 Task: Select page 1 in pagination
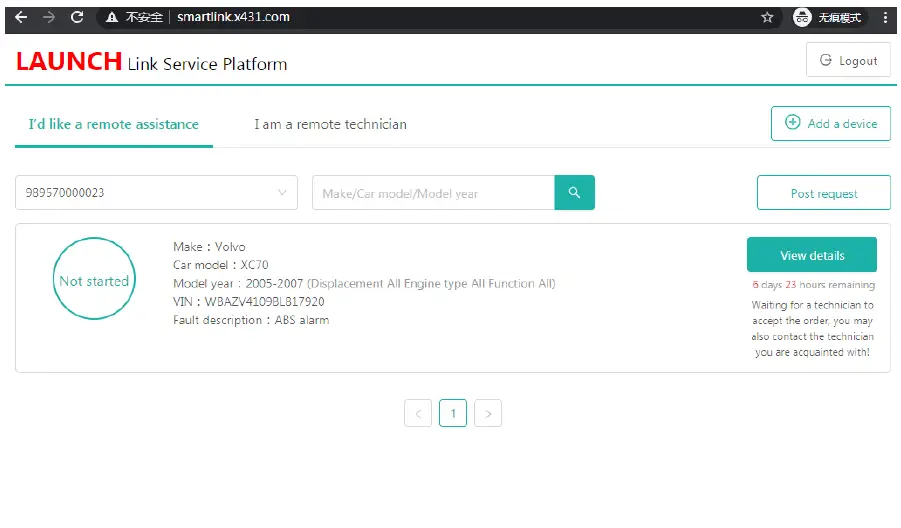pyautogui.click(x=453, y=413)
